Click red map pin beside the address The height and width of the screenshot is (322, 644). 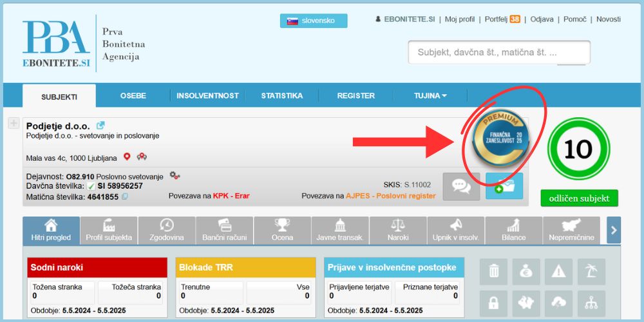coord(127,157)
